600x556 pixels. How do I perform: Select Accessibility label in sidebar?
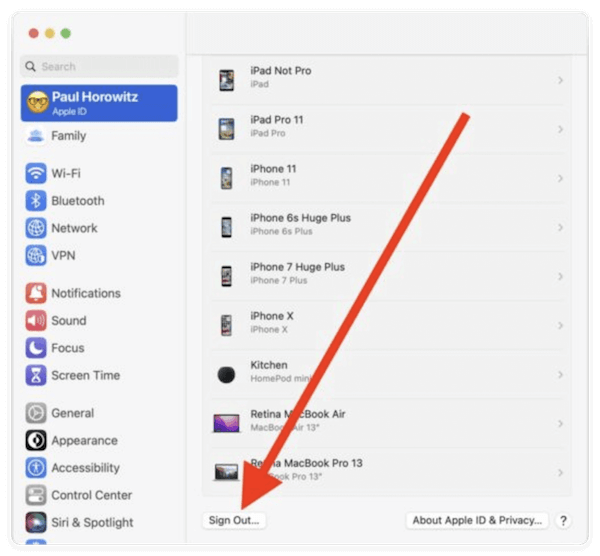(x=86, y=468)
